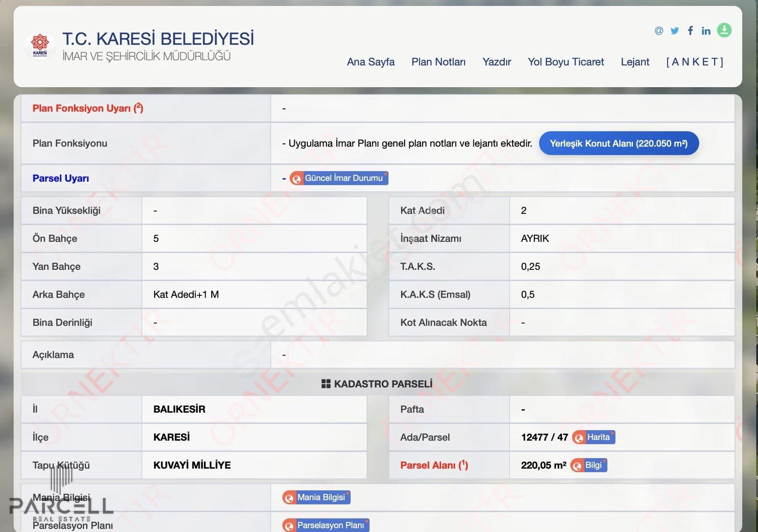Select the AYRIK İnşaat Nizamı value

pos(535,239)
